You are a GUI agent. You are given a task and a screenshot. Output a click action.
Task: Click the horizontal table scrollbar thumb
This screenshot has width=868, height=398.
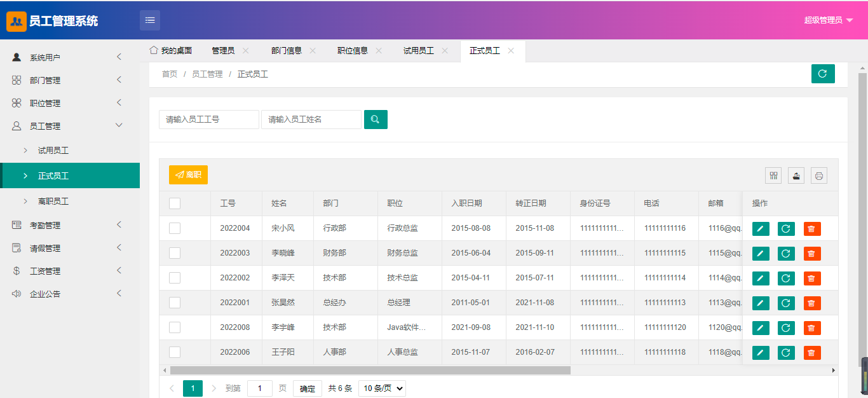(x=370, y=370)
